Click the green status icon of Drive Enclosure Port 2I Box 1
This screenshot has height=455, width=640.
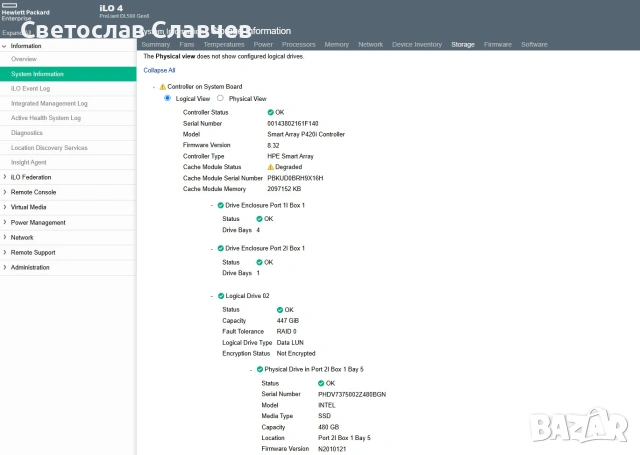220,248
